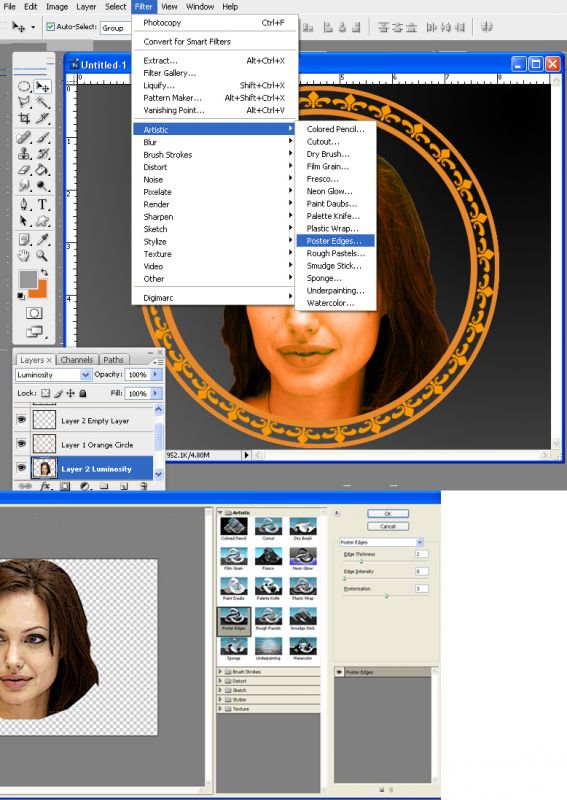Select the Eyedropper tool
Screen dimensions: 567x800
[42, 239]
